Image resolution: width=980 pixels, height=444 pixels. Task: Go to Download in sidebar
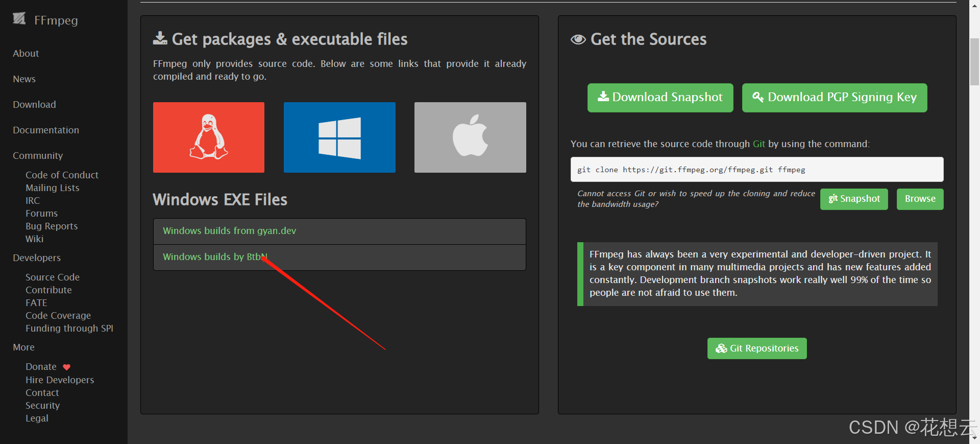[34, 105]
